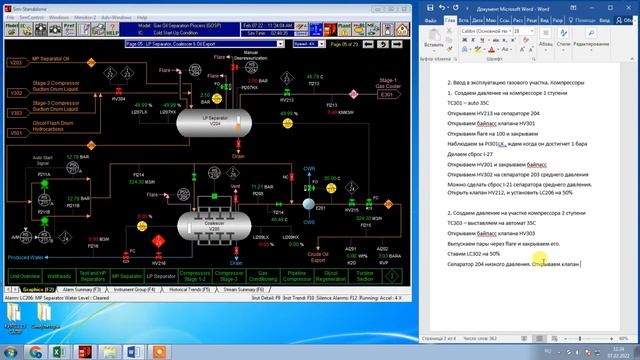Switch to Instrument Group (F4) tab
This screenshot has width=640, height=360.
tap(134, 289)
